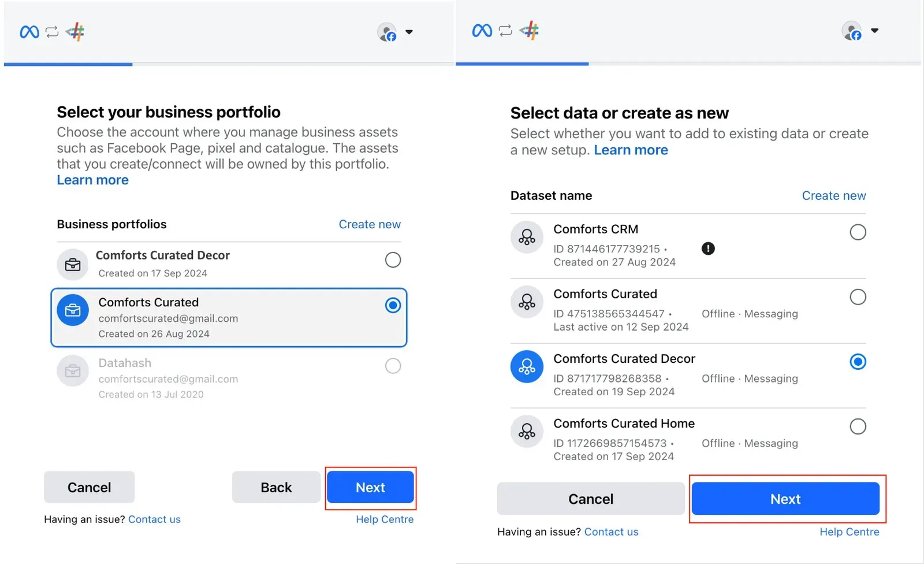Click the sync arrows icon in left panel header

point(52,32)
